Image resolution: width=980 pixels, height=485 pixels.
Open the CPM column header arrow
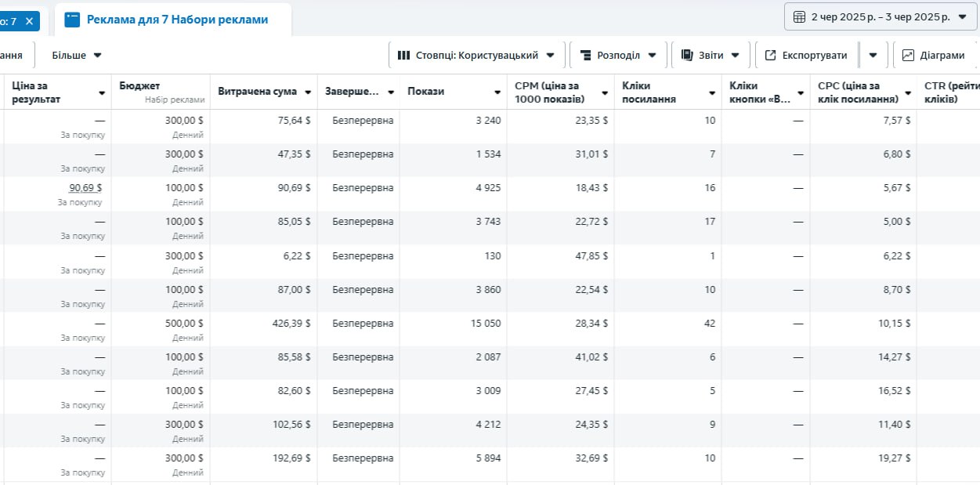click(x=605, y=93)
